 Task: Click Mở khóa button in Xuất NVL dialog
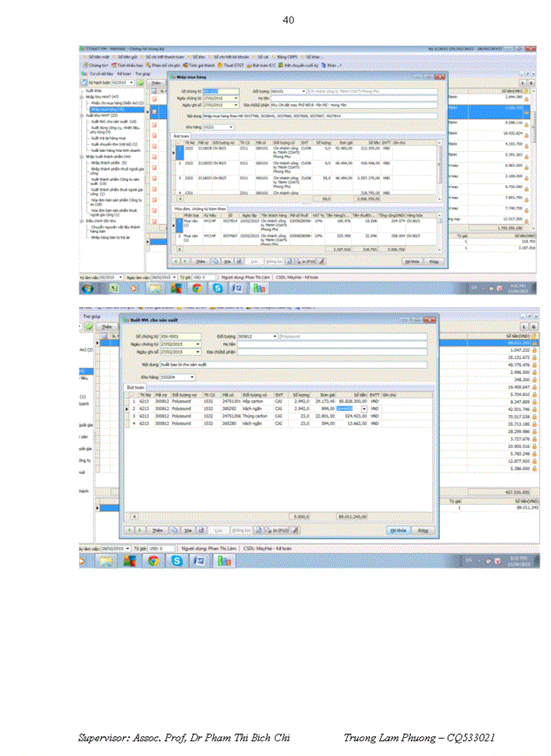pyautogui.click(x=398, y=530)
